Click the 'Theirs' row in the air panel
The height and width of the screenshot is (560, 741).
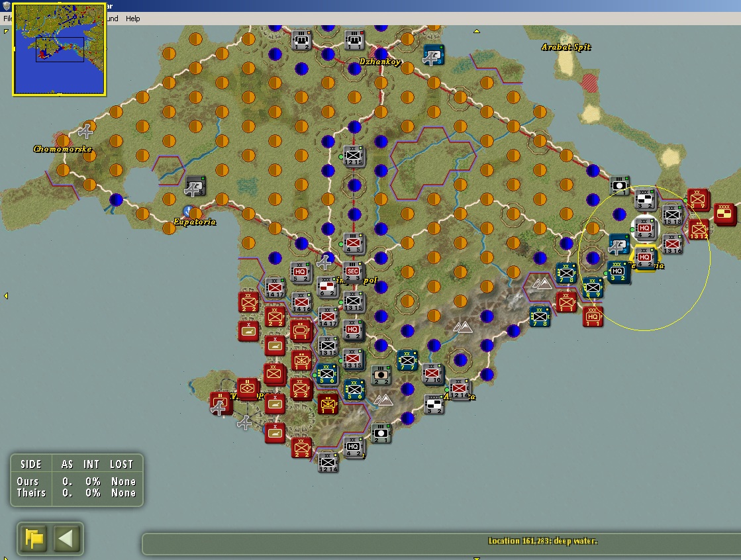click(x=77, y=493)
